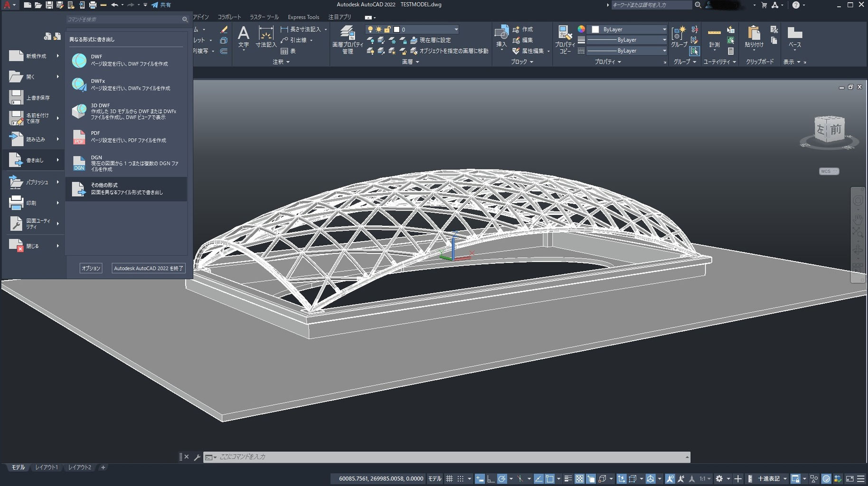Toggle the grid display in status bar
Image resolution: width=868 pixels, height=486 pixels.
(449, 478)
